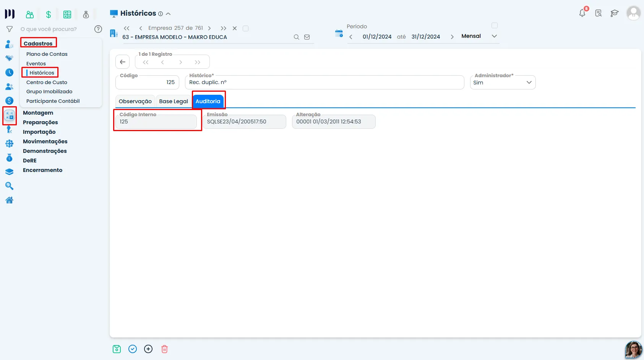
Task: Tick the checkbox beside Empresa navigation
Action: pyautogui.click(x=246, y=28)
